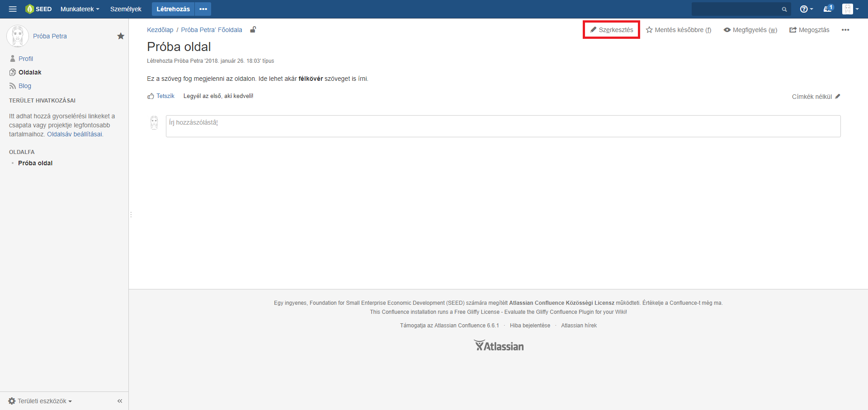Viewport: 868px width, 410px height.
Task: Like the page with Tetszik
Action: [x=161, y=96]
